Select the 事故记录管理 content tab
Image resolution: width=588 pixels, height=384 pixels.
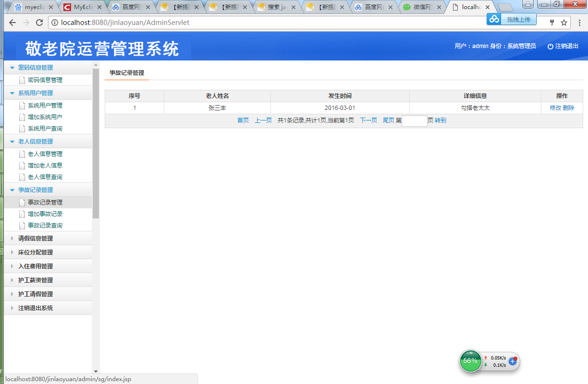[x=127, y=73]
